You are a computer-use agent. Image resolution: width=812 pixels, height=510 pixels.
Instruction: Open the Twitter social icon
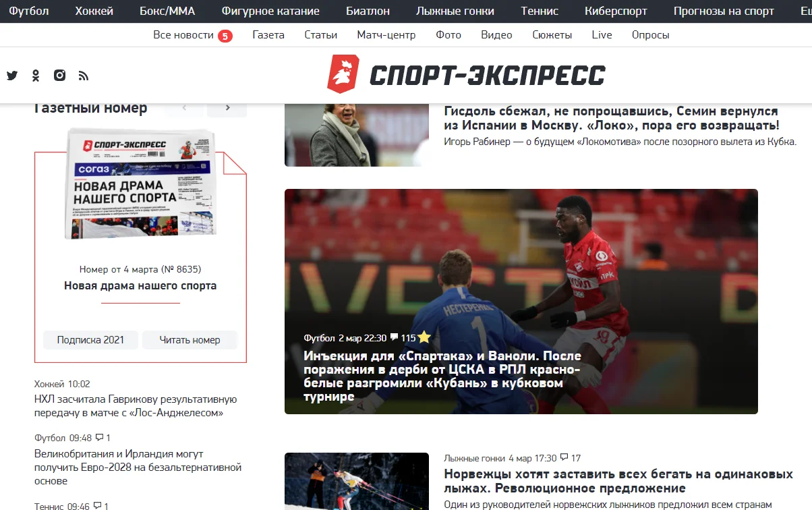coord(12,76)
